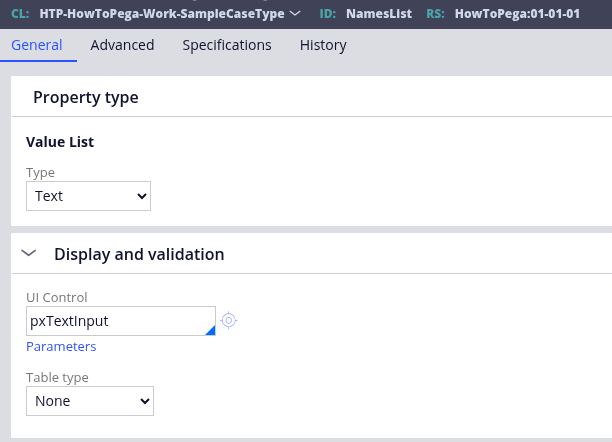Viewport: 612px width, 442px height.
Task: Open the Table type dropdown showing None
Action: point(90,401)
